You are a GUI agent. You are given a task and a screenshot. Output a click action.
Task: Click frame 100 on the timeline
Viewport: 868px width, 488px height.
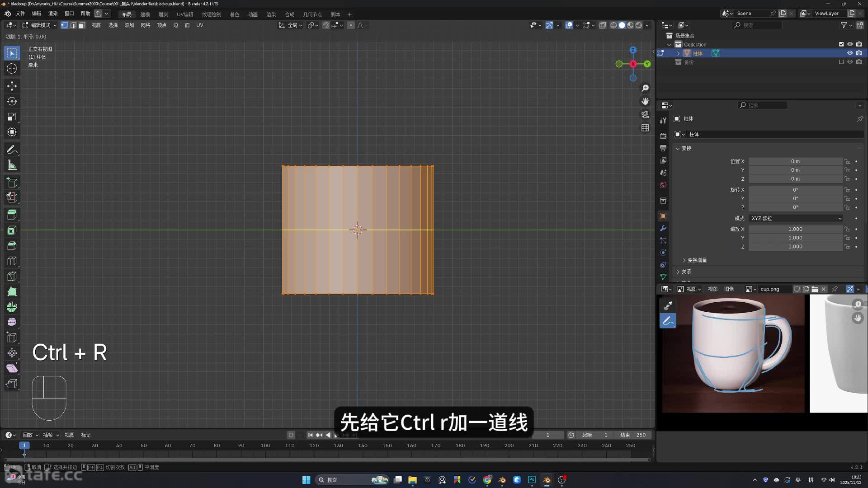pos(265,446)
